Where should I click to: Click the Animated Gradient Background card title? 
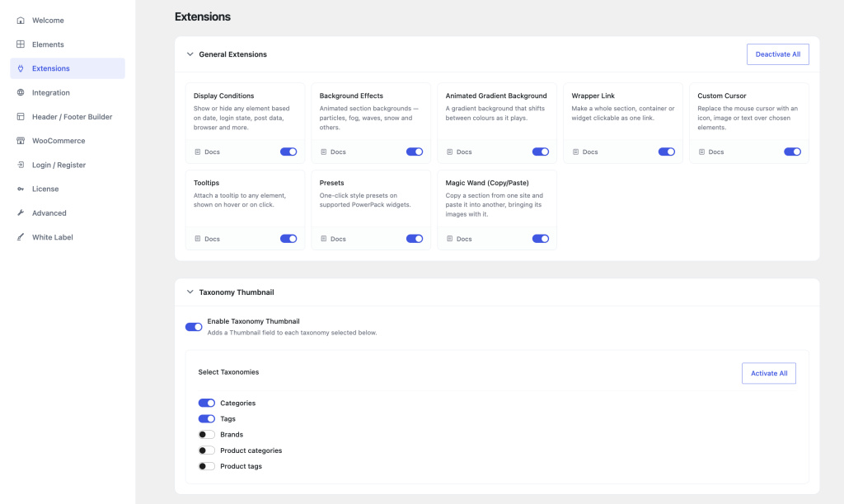[x=496, y=96]
